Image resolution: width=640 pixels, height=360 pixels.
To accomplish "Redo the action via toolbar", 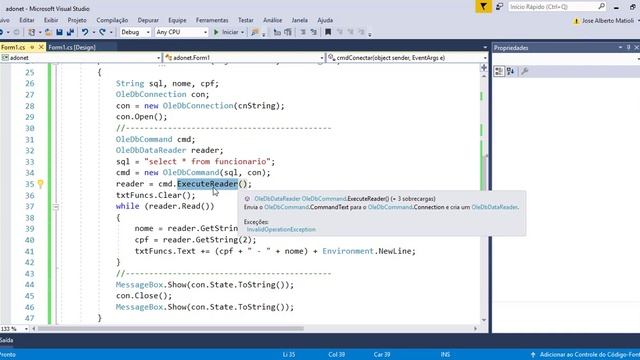I will tap(102, 32).
